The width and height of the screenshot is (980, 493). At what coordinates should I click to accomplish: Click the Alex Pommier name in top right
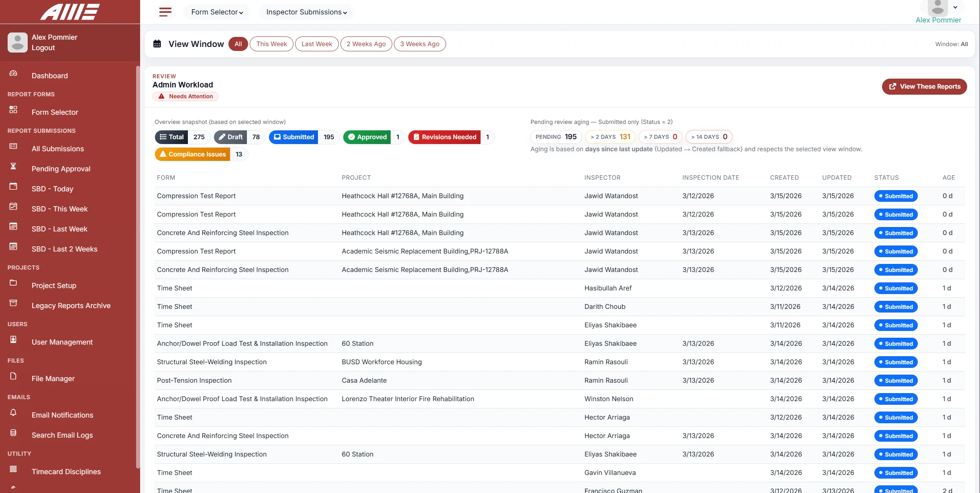(x=938, y=20)
